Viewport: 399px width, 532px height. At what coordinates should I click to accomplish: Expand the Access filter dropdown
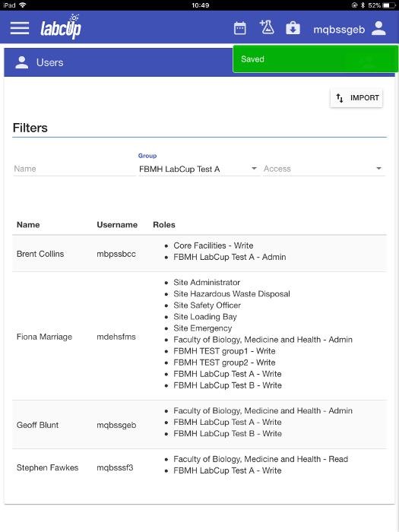(324, 169)
